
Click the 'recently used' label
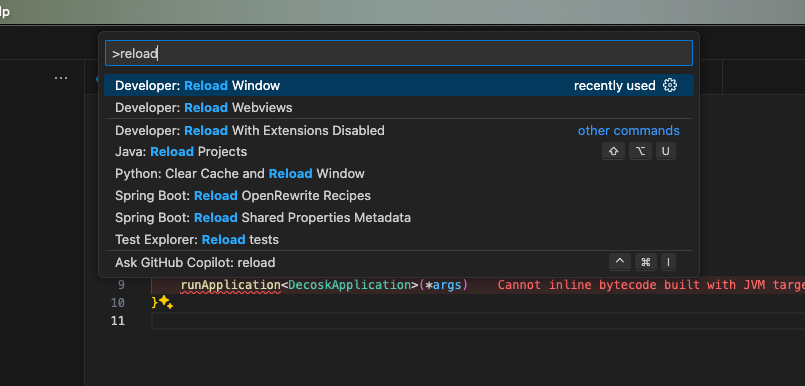(x=615, y=85)
